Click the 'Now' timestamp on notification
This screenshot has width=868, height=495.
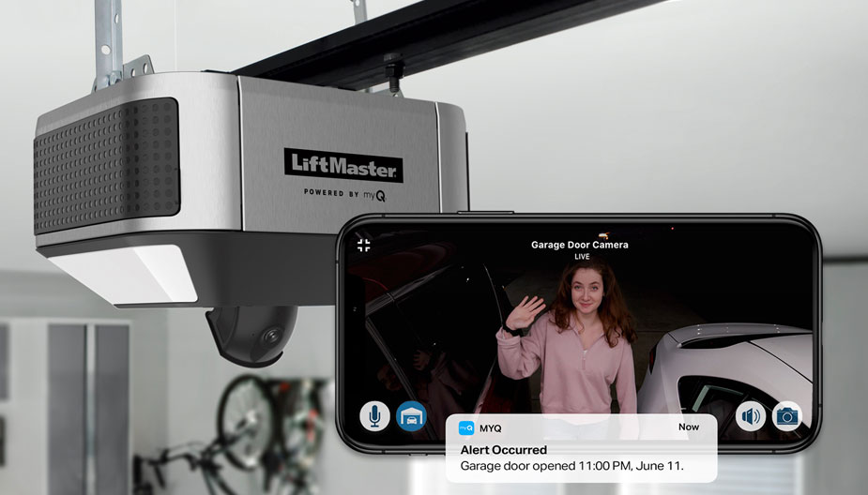pos(689,427)
